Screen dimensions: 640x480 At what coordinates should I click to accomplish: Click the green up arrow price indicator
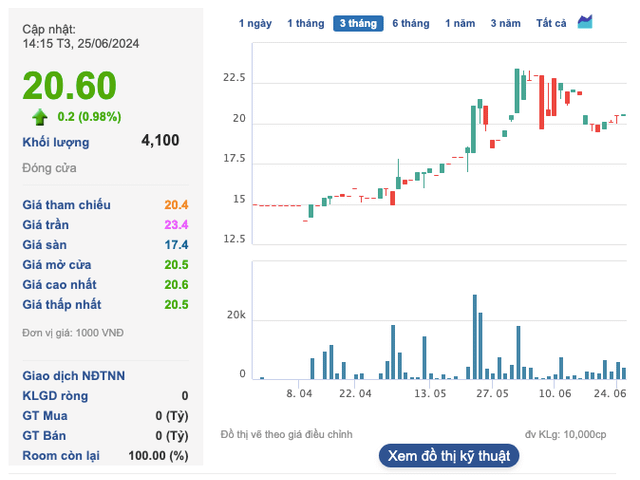point(40,117)
